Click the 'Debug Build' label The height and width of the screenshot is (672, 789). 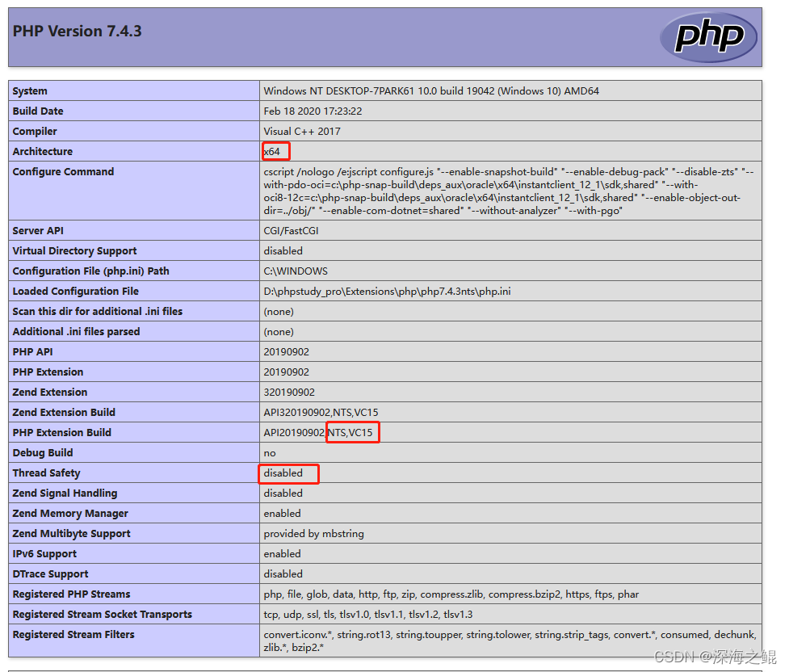[43, 452]
